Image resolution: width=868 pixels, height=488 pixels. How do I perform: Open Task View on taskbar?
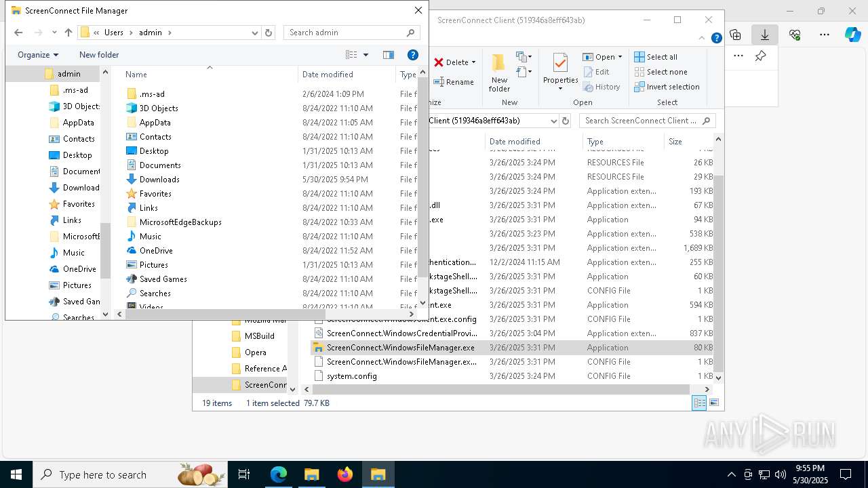pyautogui.click(x=244, y=474)
